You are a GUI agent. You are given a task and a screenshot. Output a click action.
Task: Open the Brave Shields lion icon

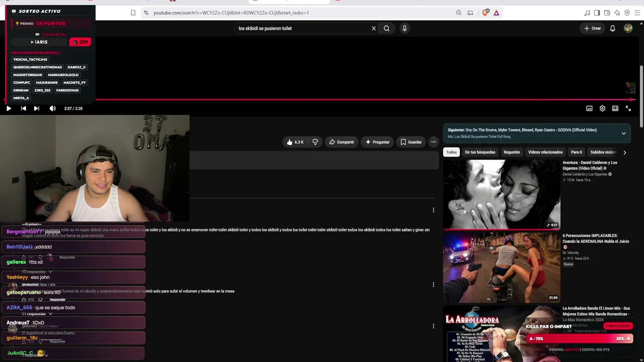tap(485, 13)
